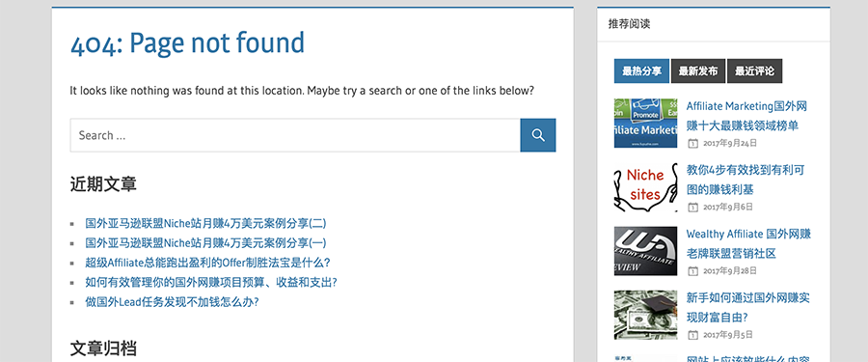Open 国外亚马逊联盟Niche站案例分享(二) article link

(205, 223)
